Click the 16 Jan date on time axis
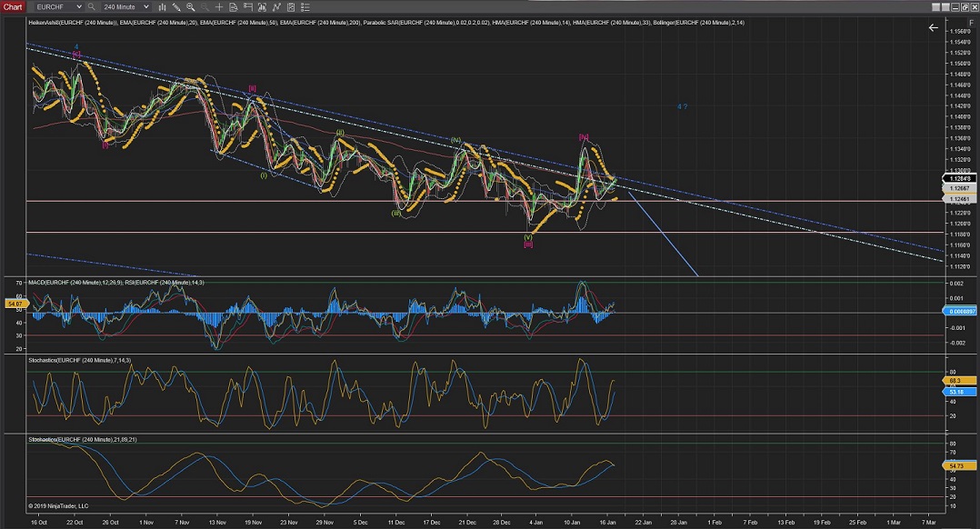The image size is (980, 529). 607,522
